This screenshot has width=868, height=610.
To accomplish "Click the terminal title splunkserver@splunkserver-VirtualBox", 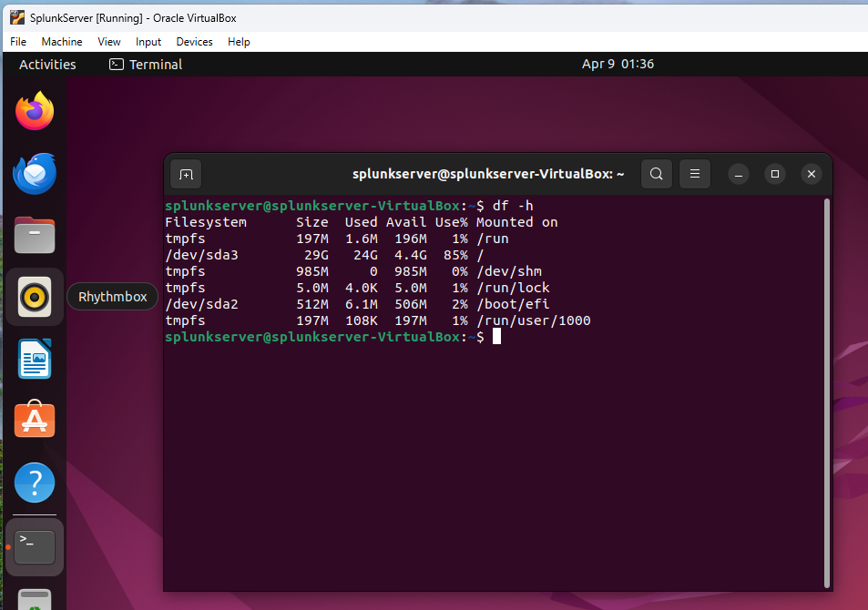I will [x=489, y=174].
